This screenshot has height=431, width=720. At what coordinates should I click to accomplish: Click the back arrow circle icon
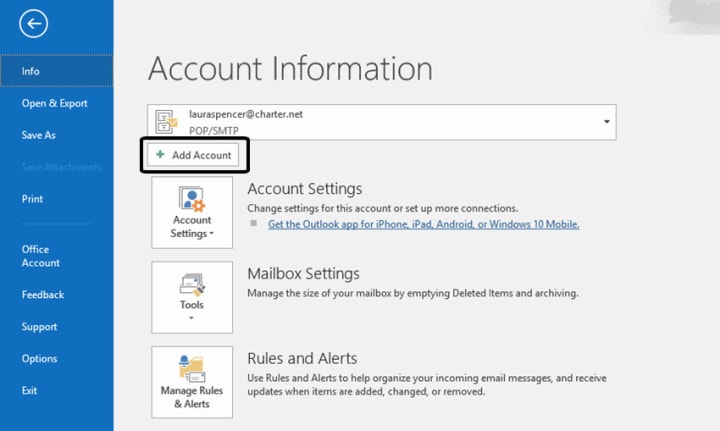click(x=34, y=23)
